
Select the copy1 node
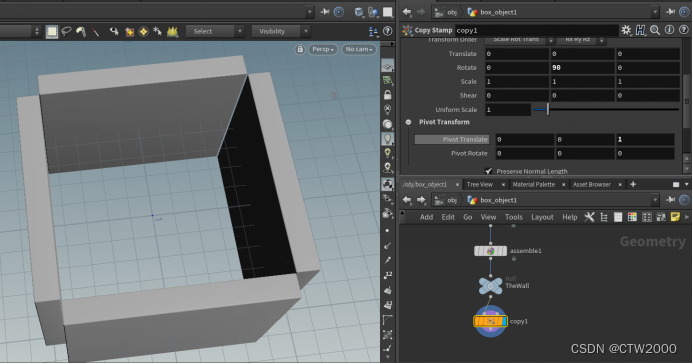coord(491,321)
